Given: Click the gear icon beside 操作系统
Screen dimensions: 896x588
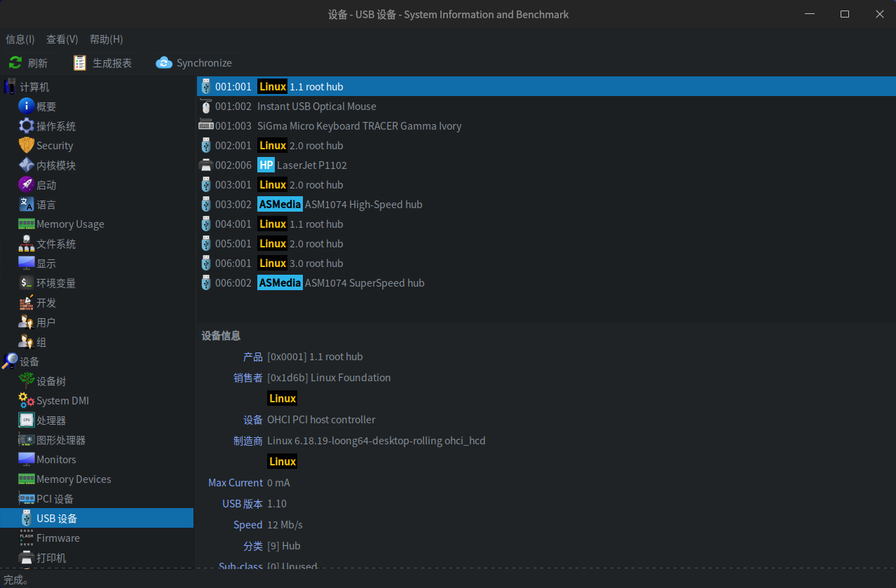Looking at the screenshot, I should (x=27, y=125).
